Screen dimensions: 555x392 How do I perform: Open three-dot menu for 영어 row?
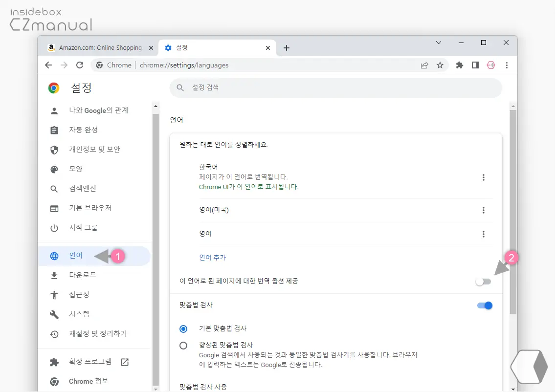pyautogui.click(x=484, y=234)
